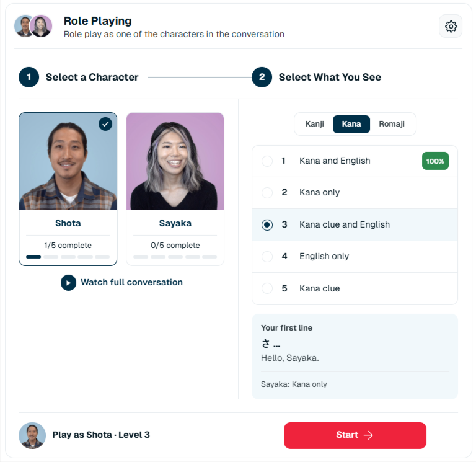
Task: Click the "Hello, Sayaka." line
Action: [x=290, y=358]
